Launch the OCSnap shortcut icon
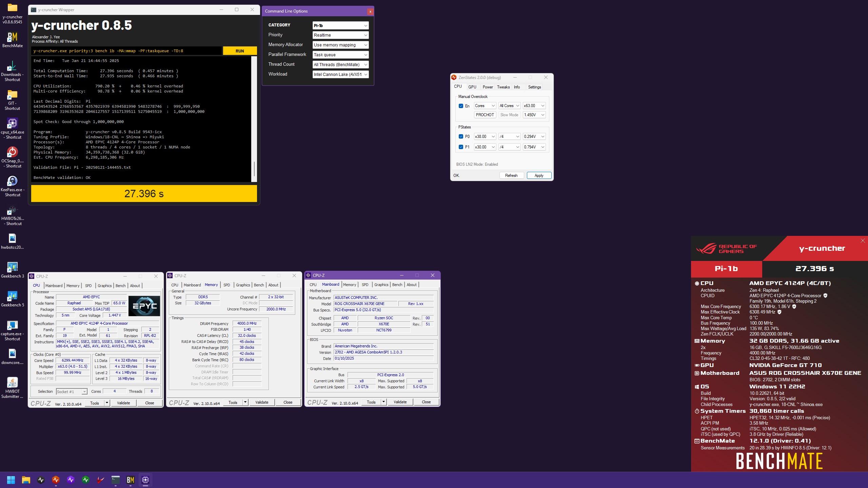The width and height of the screenshot is (868, 488). (12, 158)
